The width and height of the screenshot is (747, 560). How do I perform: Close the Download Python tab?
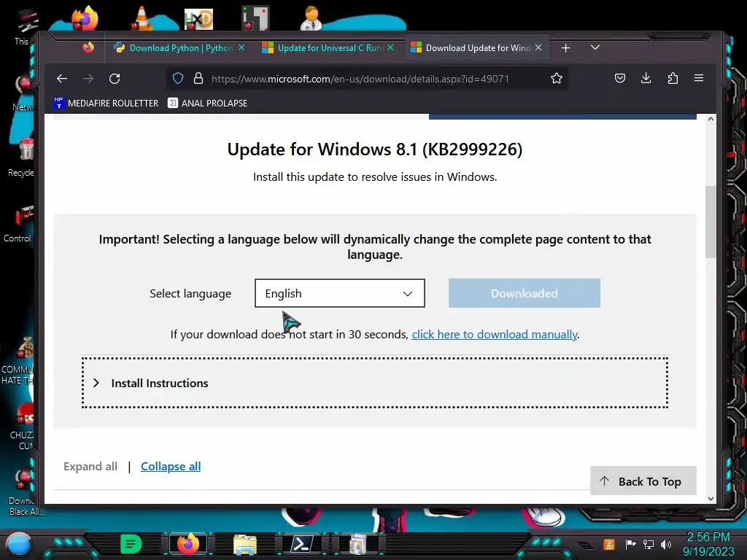[241, 47]
